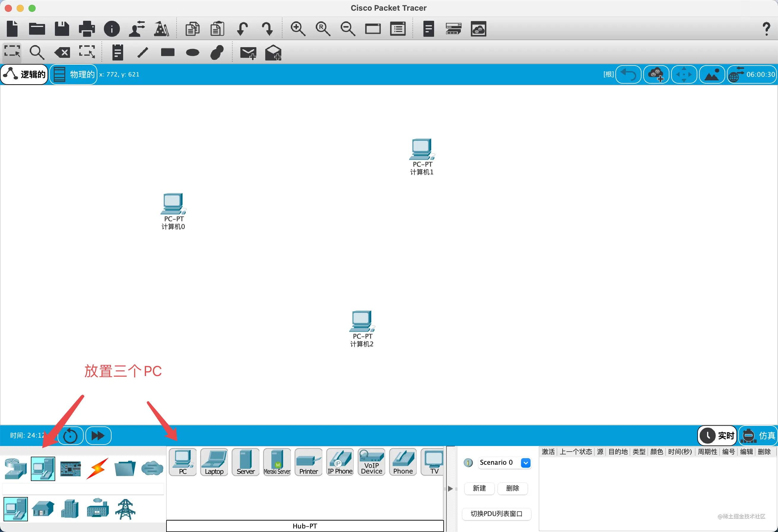Print the workspace using the printer icon
The height and width of the screenshot is (532, 778).
click(87, 29)
